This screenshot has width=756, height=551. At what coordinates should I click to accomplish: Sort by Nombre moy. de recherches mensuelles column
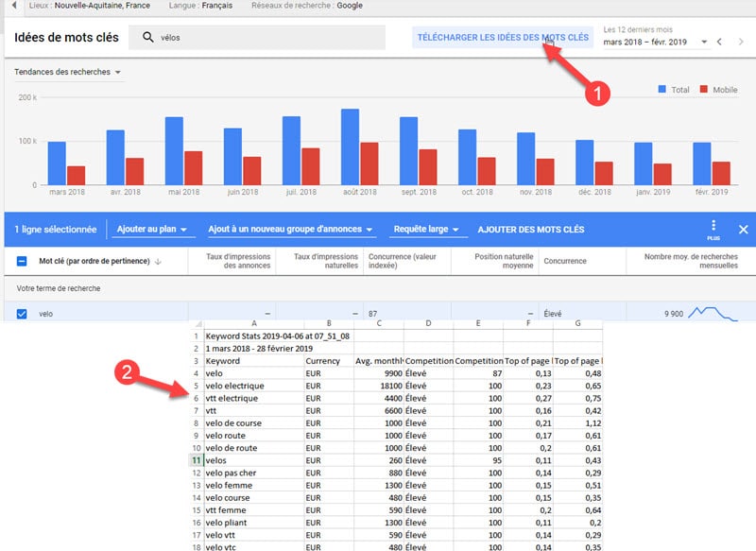pyautogui.click(x=690, y=262)
